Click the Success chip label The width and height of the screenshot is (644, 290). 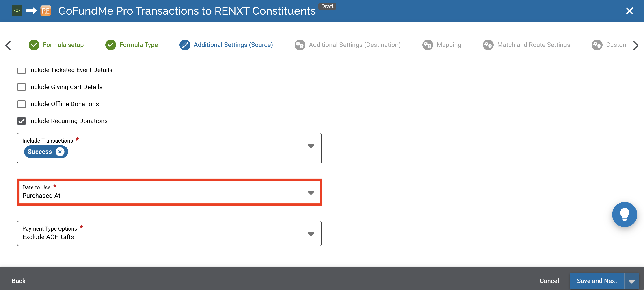(x=40, y=152)
